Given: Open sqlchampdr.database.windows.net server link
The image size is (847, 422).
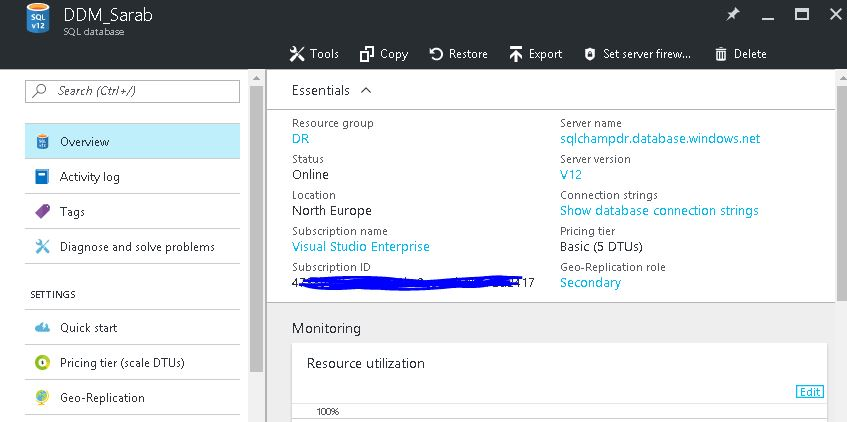Looking at the screenshot, I should click(x=660, y=139).
